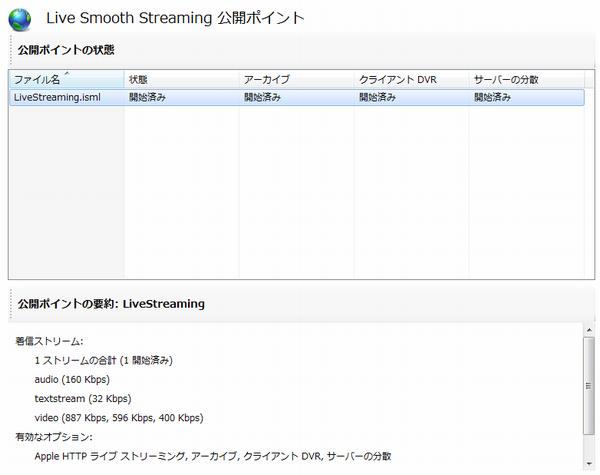Click the 公開ポイントの状態 section header
Screen dimensions: 600x475
point(66,50)
